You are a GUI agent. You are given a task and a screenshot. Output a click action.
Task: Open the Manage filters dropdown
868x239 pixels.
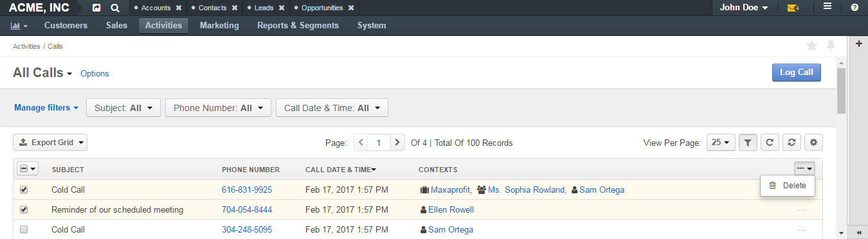[46, 107]
